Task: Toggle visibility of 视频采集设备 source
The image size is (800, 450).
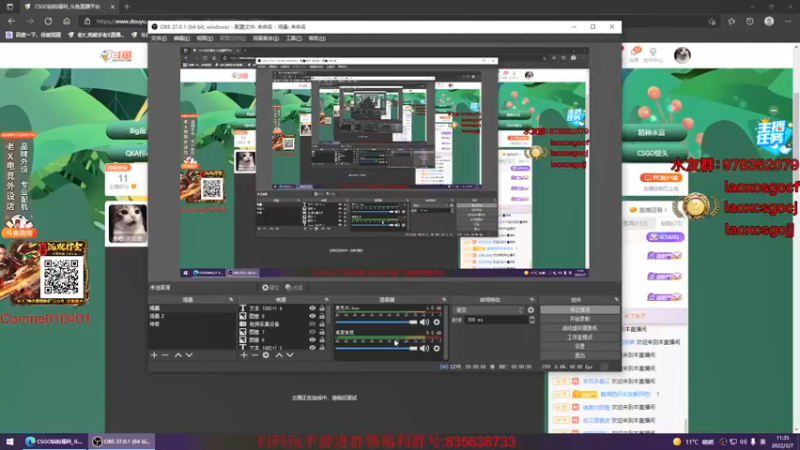Action: (x=312, y=324)
